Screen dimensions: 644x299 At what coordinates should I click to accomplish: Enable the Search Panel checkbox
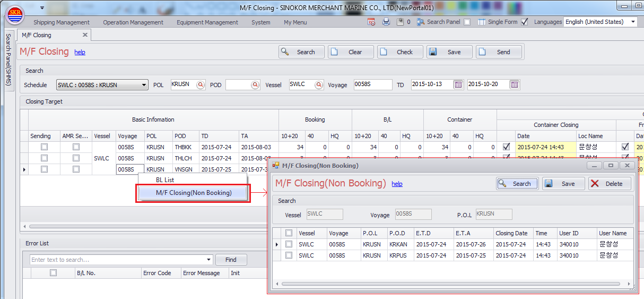point(467,22)
